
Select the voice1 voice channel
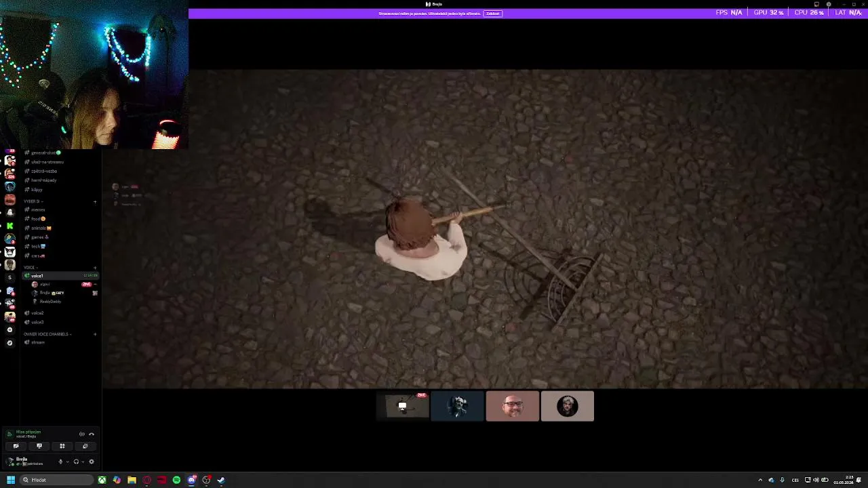point(61,276)
